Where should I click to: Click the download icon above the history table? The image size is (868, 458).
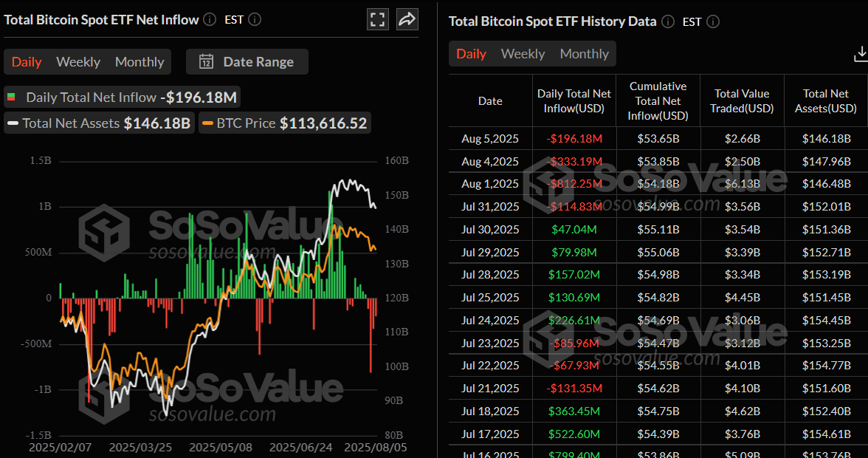pyautogui.click(x=861, y=53)
